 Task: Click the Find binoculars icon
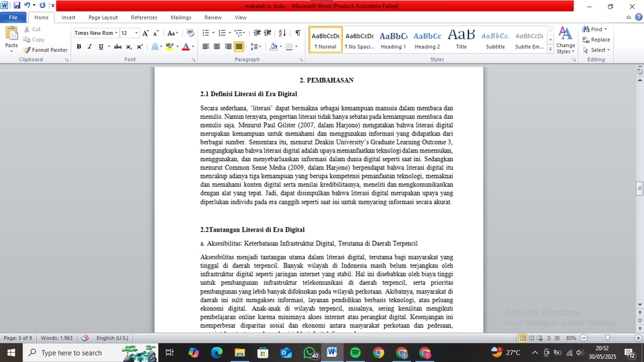586,29
